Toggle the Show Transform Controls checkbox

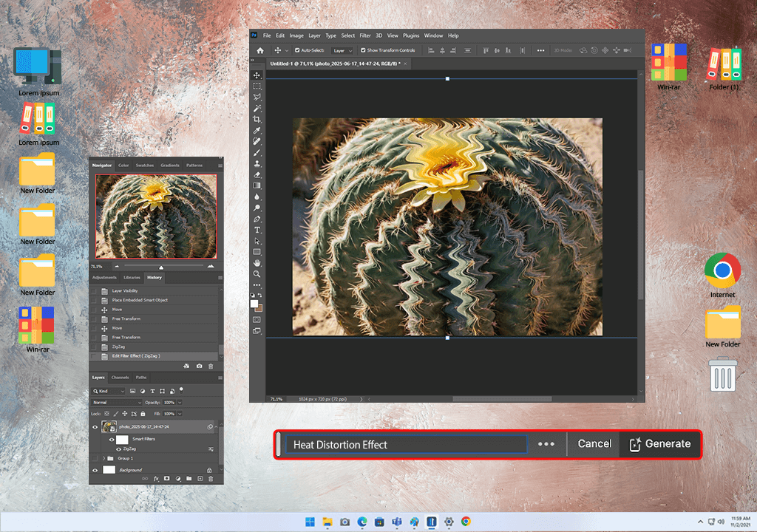coord(363,50)
